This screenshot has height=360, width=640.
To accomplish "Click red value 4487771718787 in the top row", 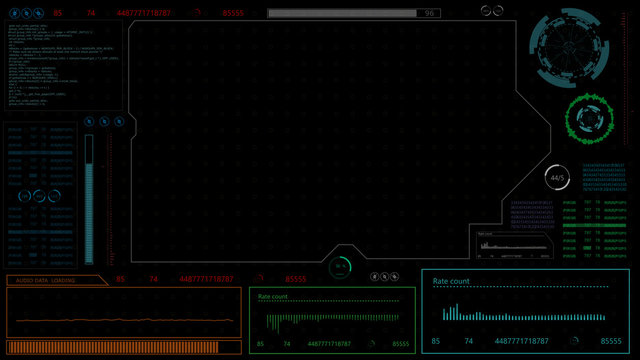I will tap(144, 13).
